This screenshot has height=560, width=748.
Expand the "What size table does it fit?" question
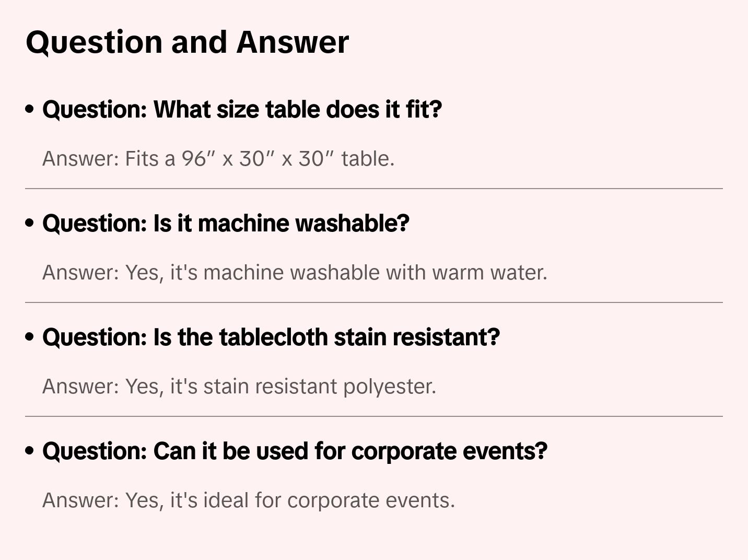(x=242, y=110)
